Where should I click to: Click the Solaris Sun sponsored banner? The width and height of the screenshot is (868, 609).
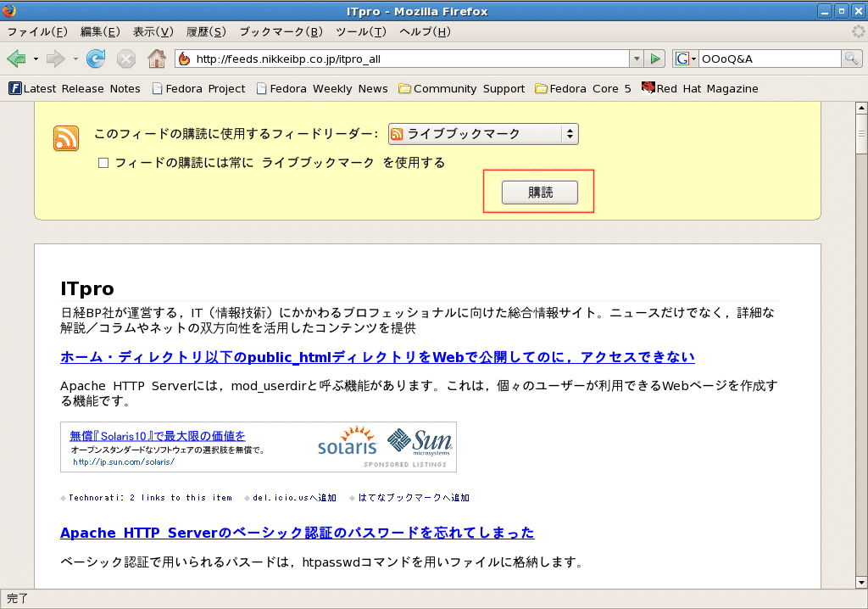[x=259, y=446]
